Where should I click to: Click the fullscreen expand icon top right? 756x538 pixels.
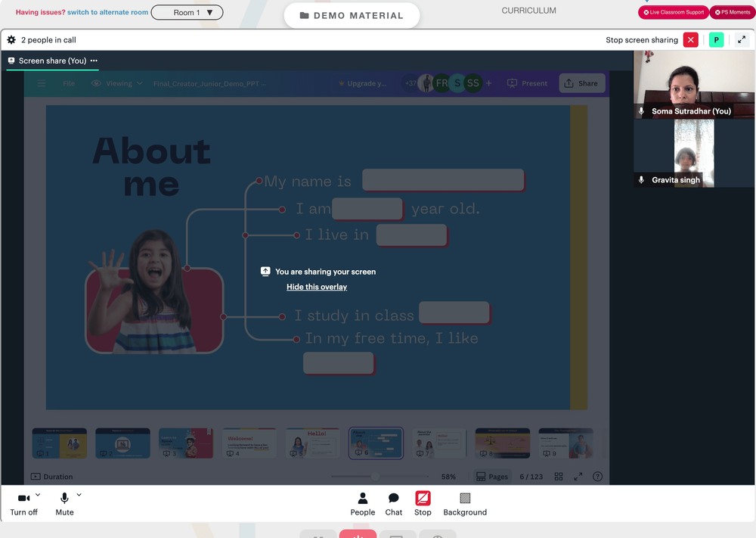point(742,40)
